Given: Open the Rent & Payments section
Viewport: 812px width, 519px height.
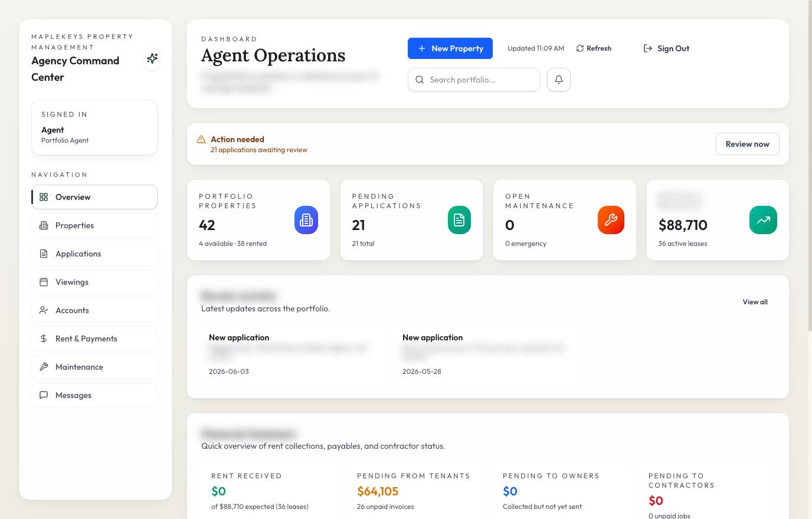Looking at the screenshot, I should 94,339.
